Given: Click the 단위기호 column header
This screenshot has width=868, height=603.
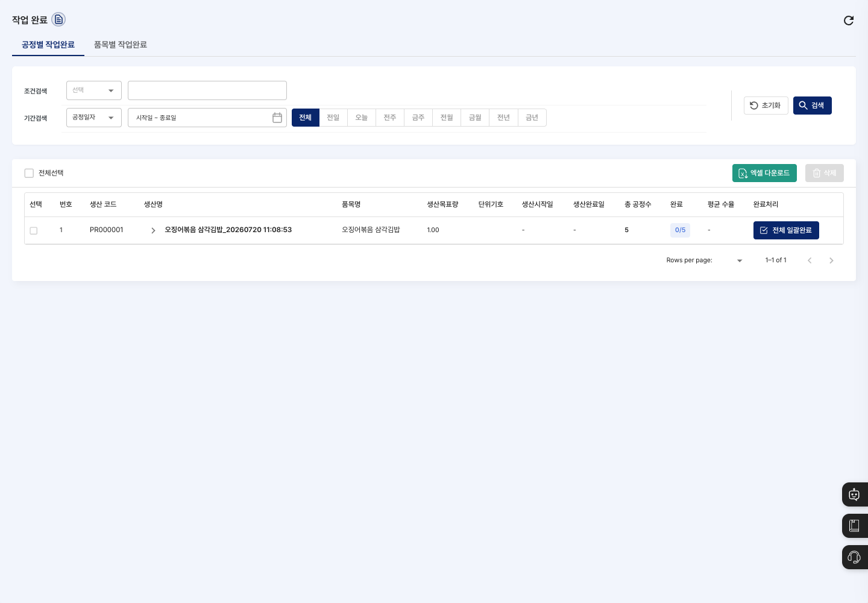Looking at the screenshot, I should pyautogui.click(x=491, y=204).
